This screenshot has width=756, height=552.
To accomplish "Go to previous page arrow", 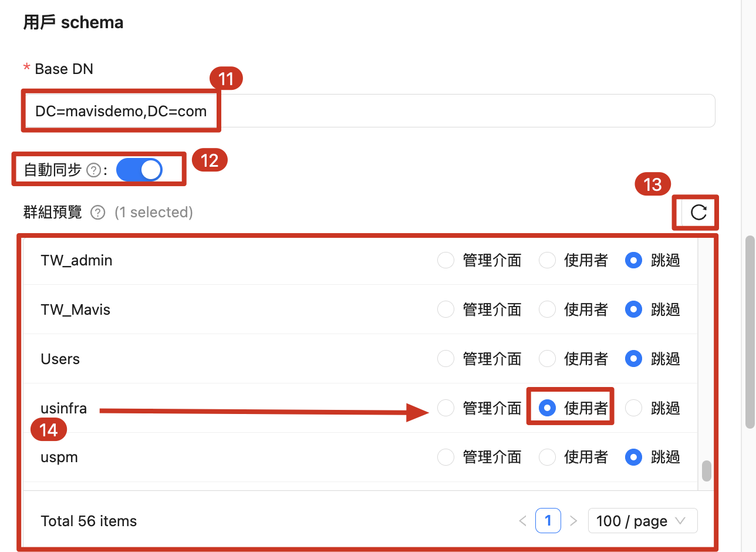I will pyautogui.click(x=522, y=521).
